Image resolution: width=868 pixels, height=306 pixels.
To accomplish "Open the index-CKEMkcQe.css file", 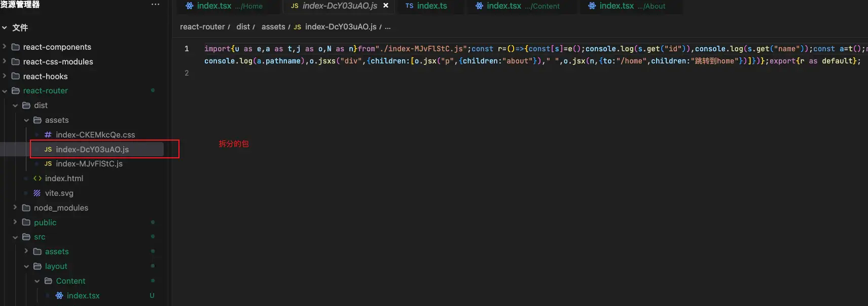I will click(95, 135).
